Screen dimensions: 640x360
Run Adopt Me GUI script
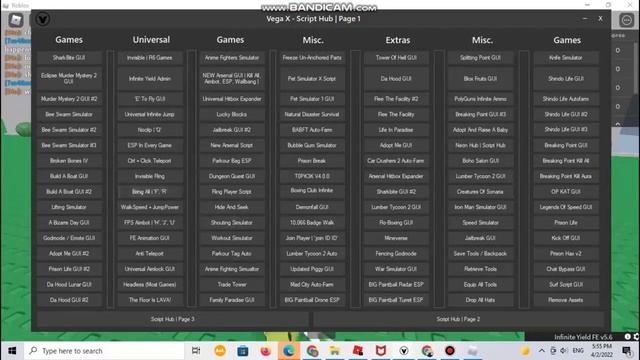[x=396, y=145]
